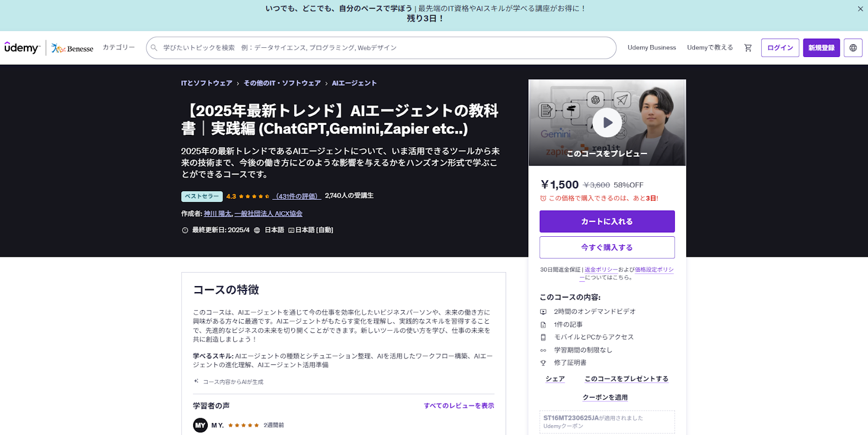Open Udemyで教える link
Screen dimensions: 868x435
point(710,48)
